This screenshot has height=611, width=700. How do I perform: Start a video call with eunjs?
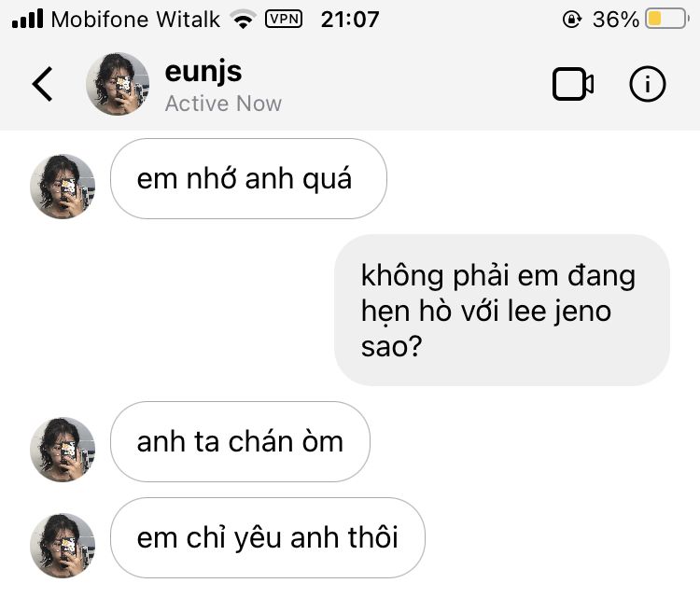click(573, 84)
